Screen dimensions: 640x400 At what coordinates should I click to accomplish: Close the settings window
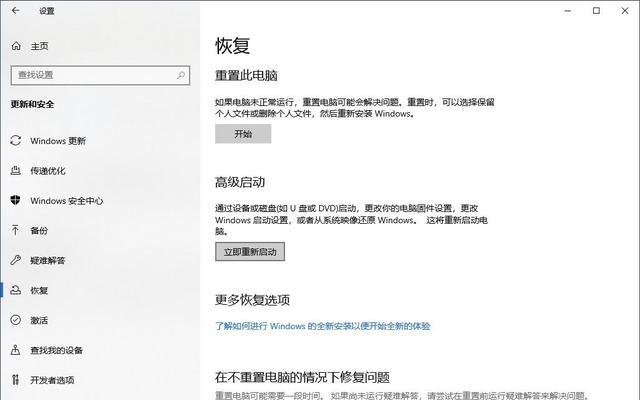coord(625,11)
